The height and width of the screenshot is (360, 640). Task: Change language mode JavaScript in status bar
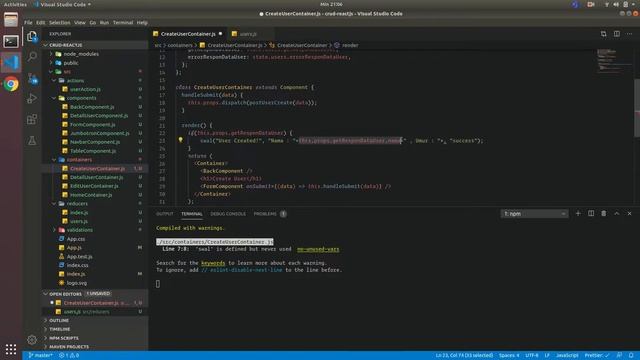coord(567,356)
